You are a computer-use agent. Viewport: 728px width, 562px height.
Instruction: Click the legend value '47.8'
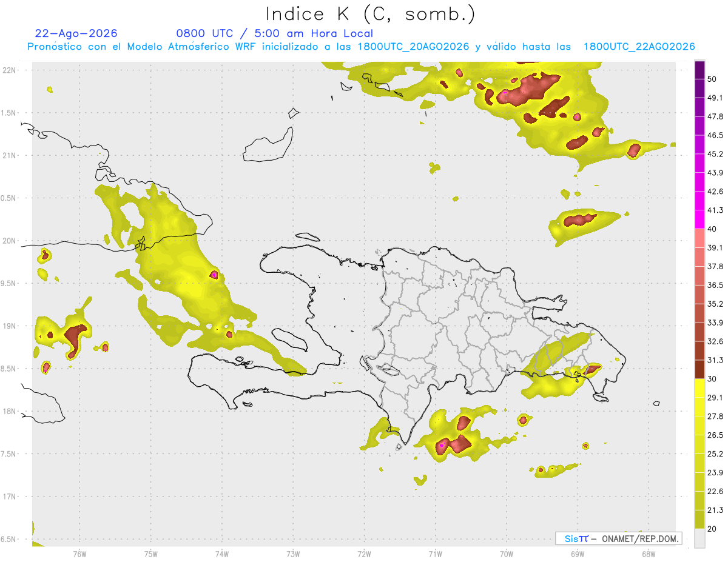[x=715, y=116]
